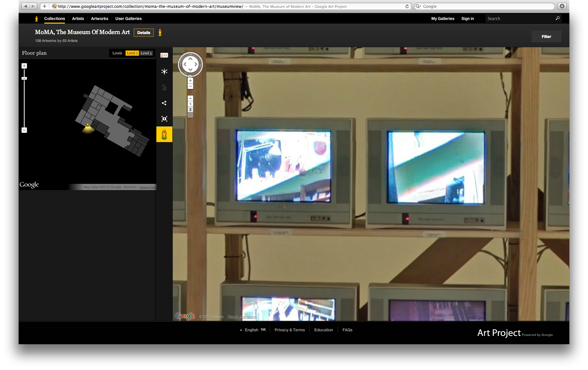Click the discover connections icon in sidebar
The width and height of the screenshot is (588, 370).
164,71
